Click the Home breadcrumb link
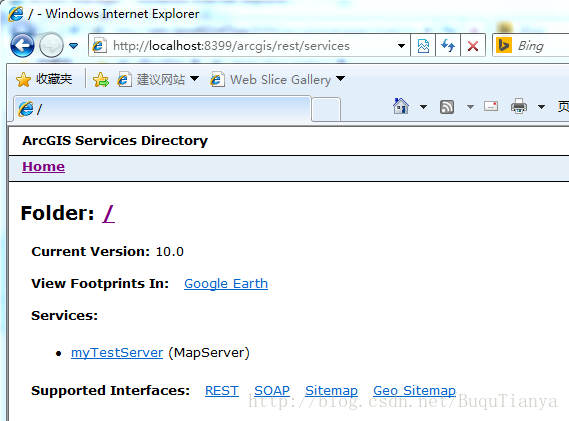 pos(44,167)
